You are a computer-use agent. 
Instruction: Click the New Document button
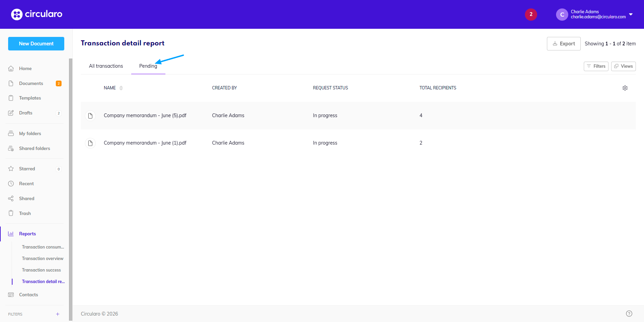coord(36,44)
